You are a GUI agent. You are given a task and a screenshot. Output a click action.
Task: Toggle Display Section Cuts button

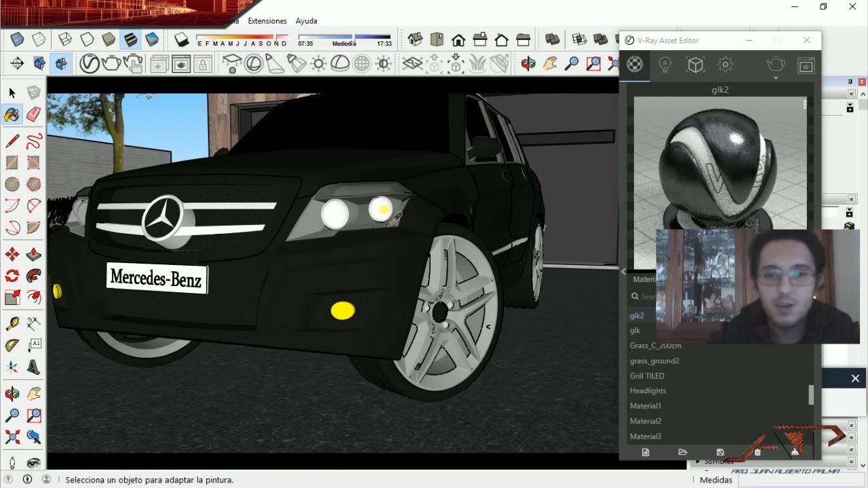pos(61,64)
